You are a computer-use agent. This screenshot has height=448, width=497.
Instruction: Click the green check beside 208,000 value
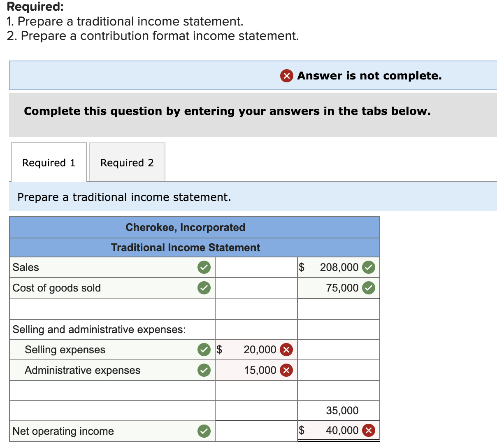pos(369,267)
